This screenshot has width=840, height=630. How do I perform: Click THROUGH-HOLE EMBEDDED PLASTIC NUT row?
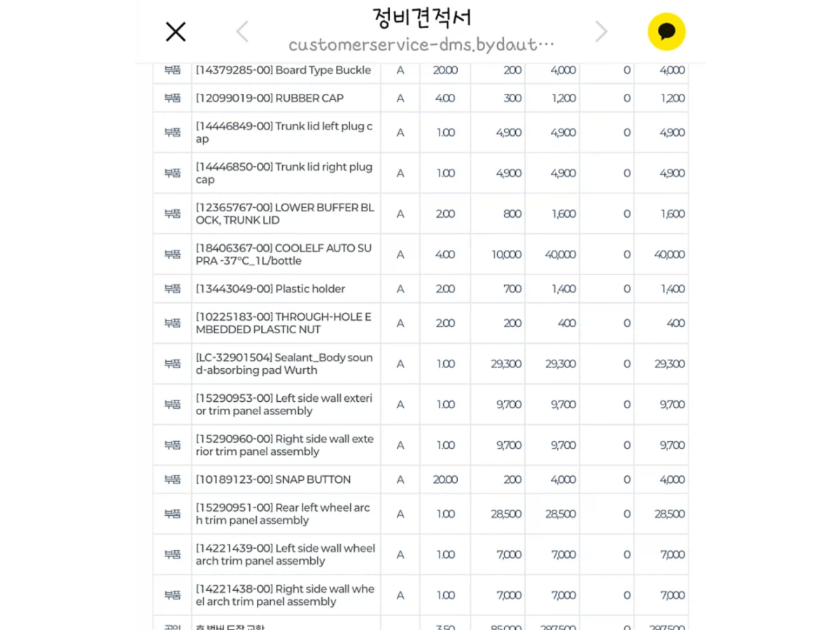click(x=421, y=323)
